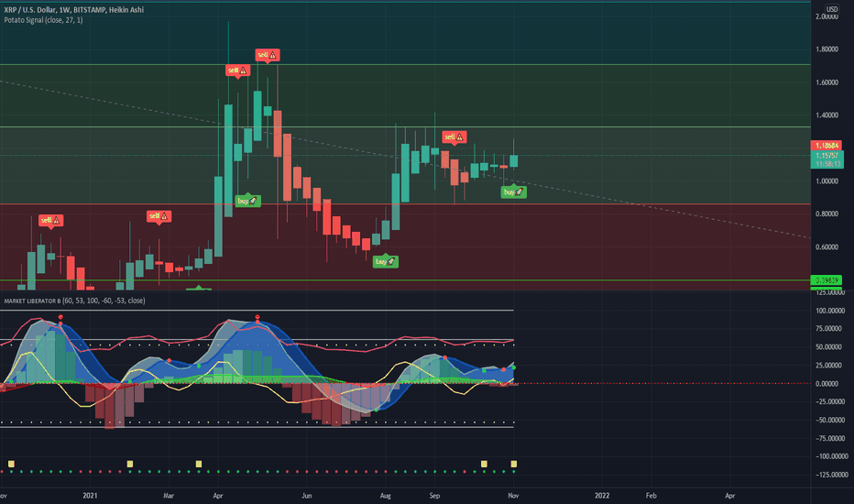Click the 1.80000 value on the price scale

pos(827,49)
